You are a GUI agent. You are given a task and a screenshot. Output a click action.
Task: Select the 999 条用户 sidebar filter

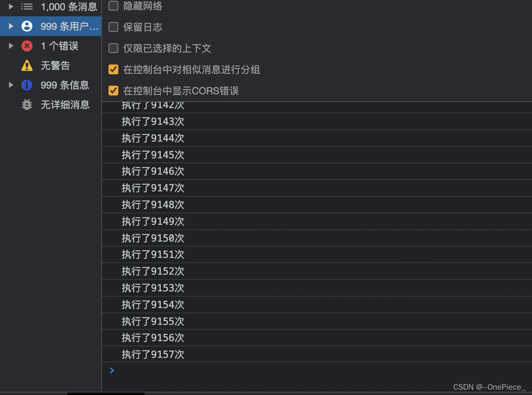[51, 26]
